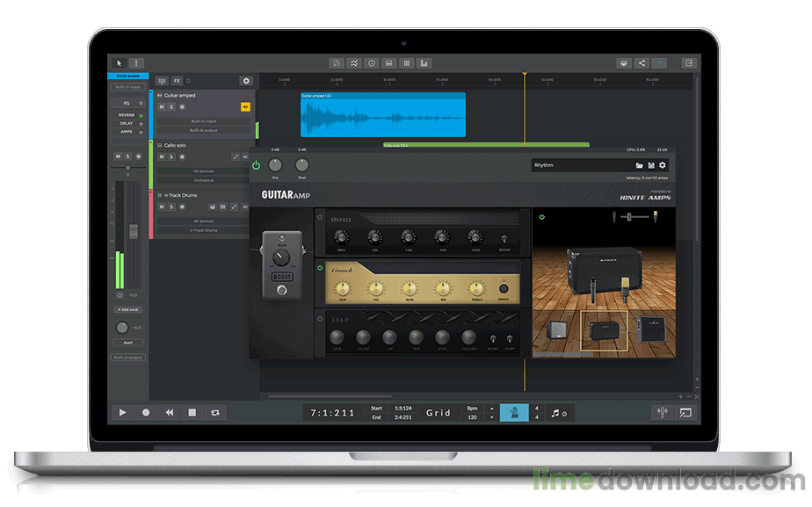Open the preset folder browser in Guitar Amp
Viewport: 812px width, 507px height.
click(x=637, y=164)
